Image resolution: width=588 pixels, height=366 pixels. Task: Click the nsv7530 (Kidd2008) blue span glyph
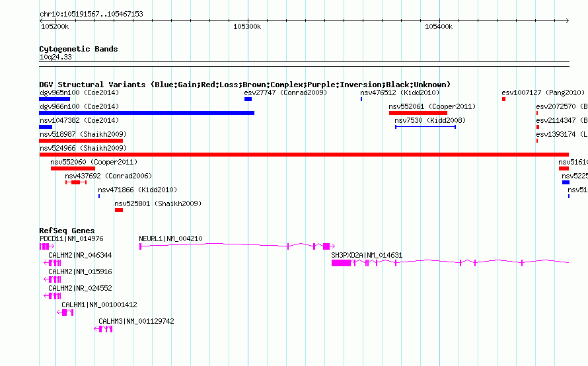(425, 127)
